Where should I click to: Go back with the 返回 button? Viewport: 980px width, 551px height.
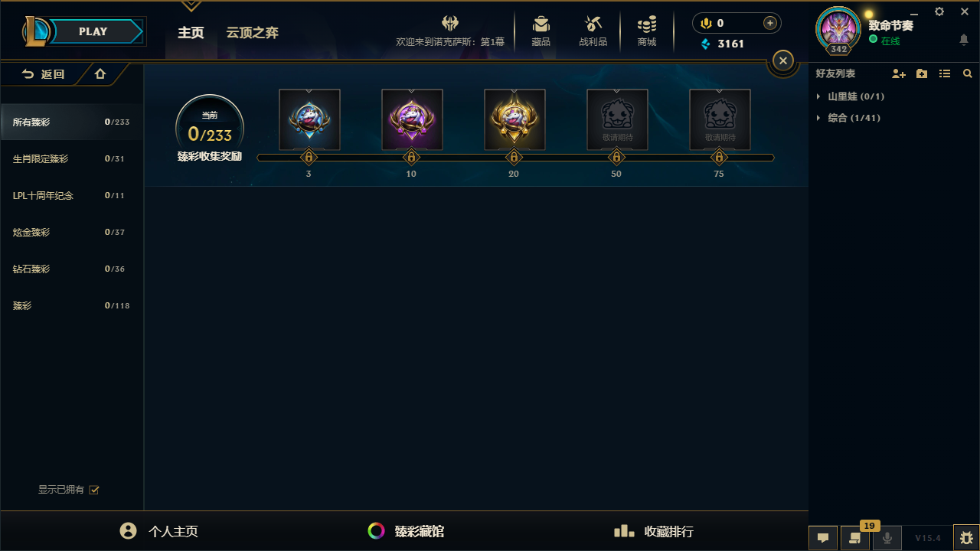click(43, 74)
